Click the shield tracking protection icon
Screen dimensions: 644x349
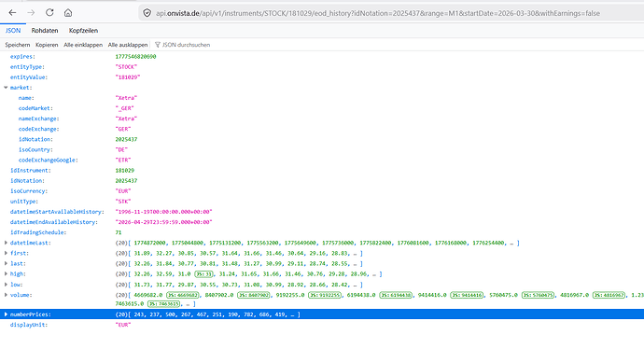tap(147, 13)
